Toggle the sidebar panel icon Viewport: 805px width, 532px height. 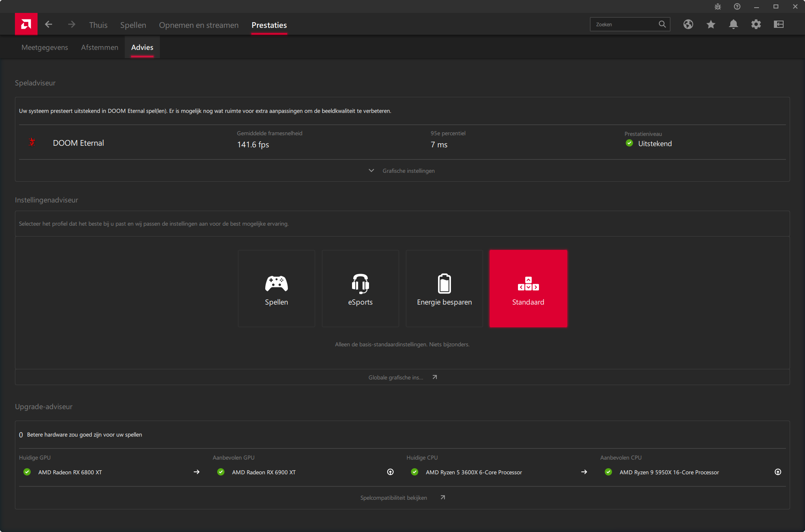pos(779,24)
